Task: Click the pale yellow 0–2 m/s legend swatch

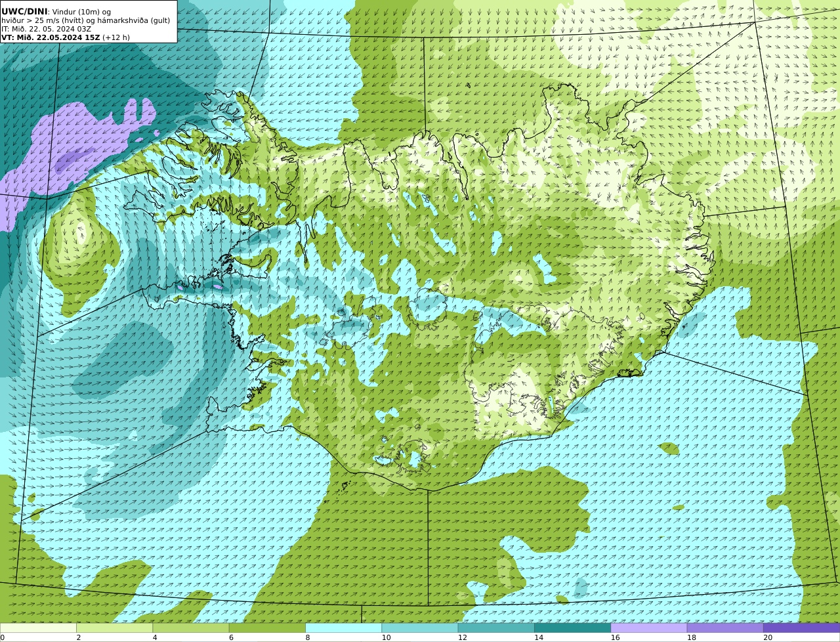Action: click(38, 628)
